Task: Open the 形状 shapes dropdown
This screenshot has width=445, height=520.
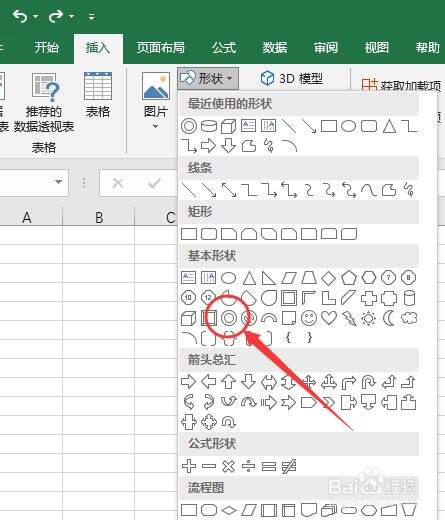Action: pyautogui.click(x=208, y=79)
